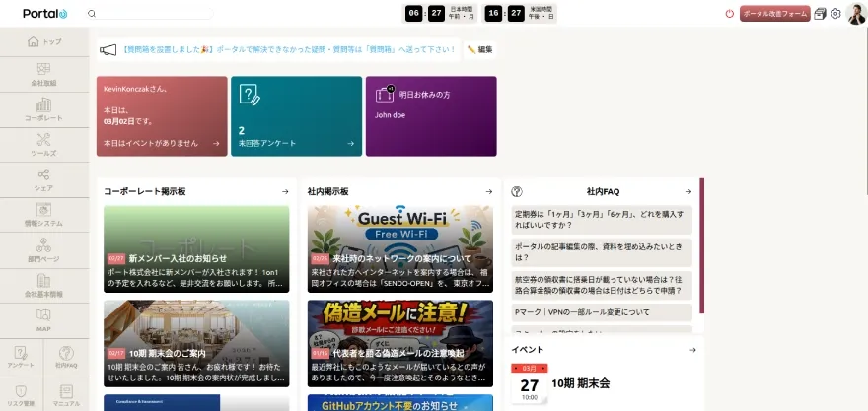Screen dimensions: 868x411
Task: Click the user profile avatar
Action: click(856, 14)
